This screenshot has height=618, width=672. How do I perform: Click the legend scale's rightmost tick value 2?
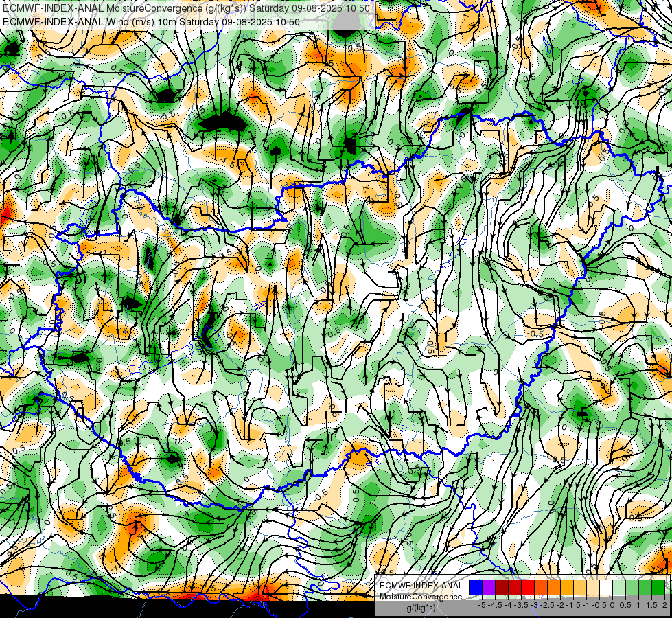click(664, 605)
